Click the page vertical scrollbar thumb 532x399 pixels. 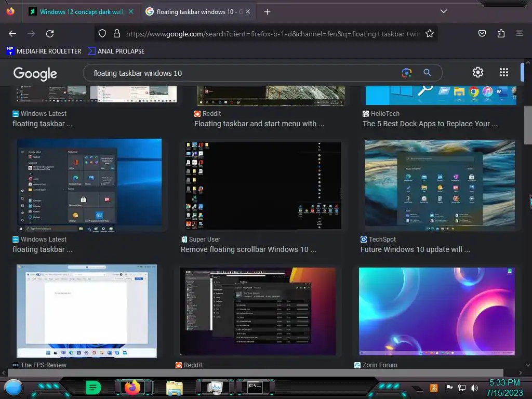528,125
